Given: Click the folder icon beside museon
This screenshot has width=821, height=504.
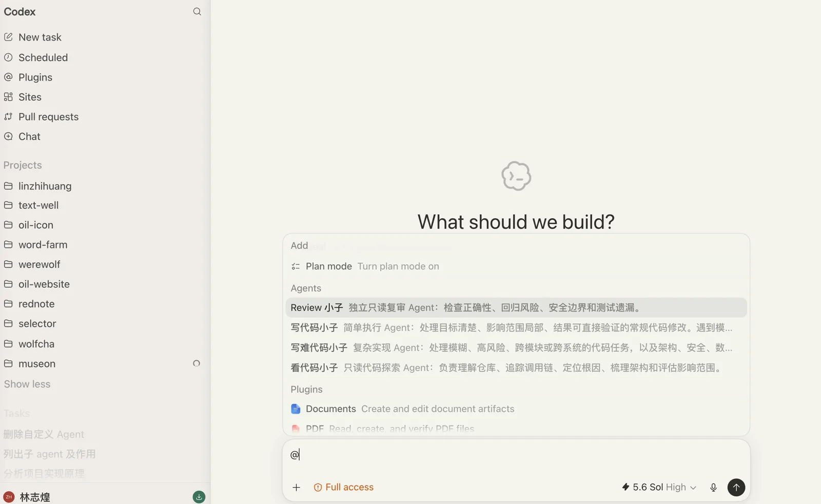Looking at the screenshot, I should click(x=8, y=363).
